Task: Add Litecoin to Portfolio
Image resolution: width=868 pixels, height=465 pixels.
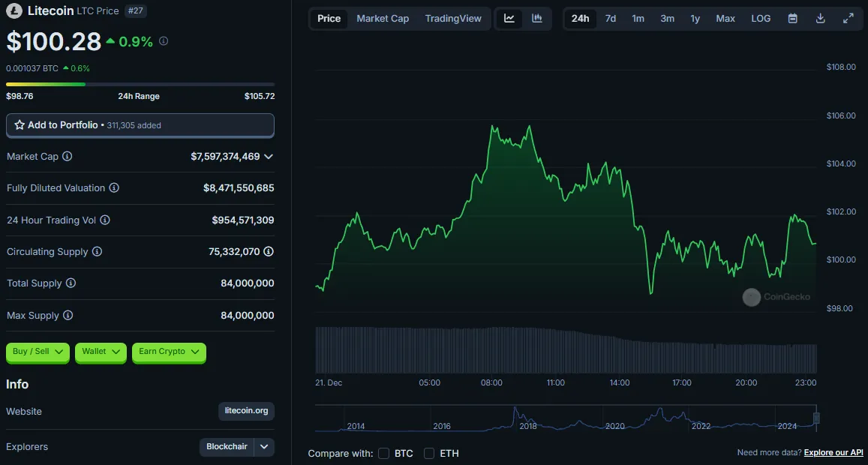Action: 140,125
